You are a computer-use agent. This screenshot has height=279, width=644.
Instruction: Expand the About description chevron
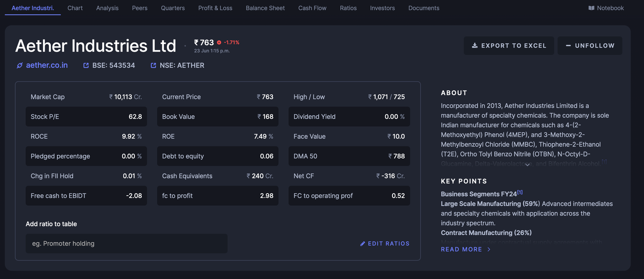(x=527, y=165)
